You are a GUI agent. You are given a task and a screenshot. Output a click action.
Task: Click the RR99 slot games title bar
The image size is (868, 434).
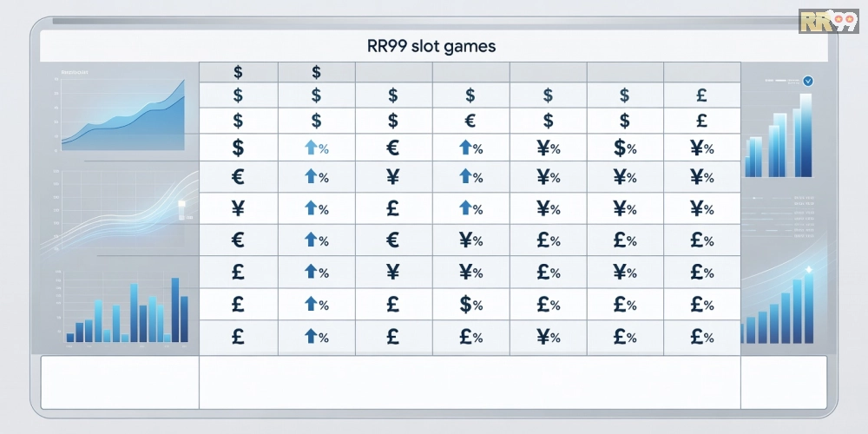pyautogui.click(x=434, y=45)
